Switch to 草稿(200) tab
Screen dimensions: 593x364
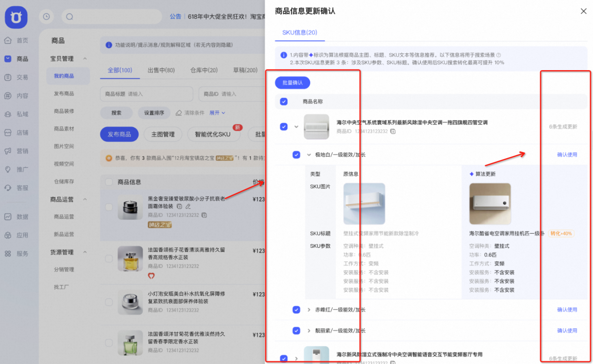245,70
